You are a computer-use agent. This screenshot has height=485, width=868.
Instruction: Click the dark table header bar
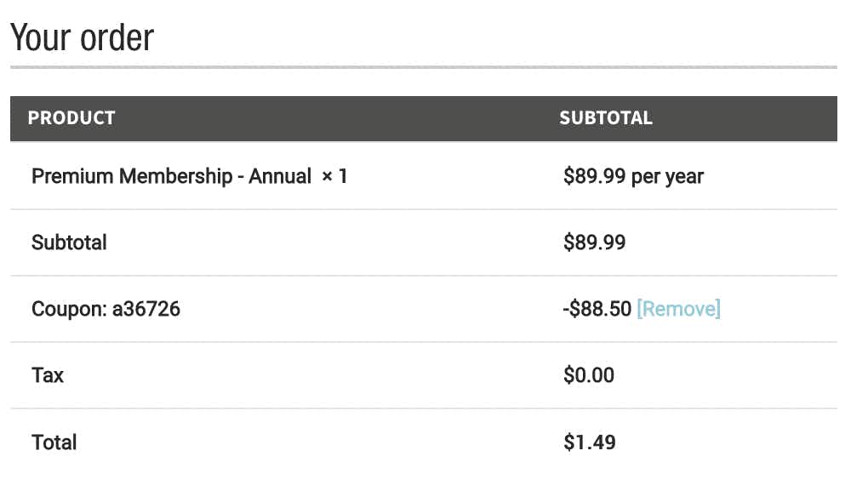(424, 118)
